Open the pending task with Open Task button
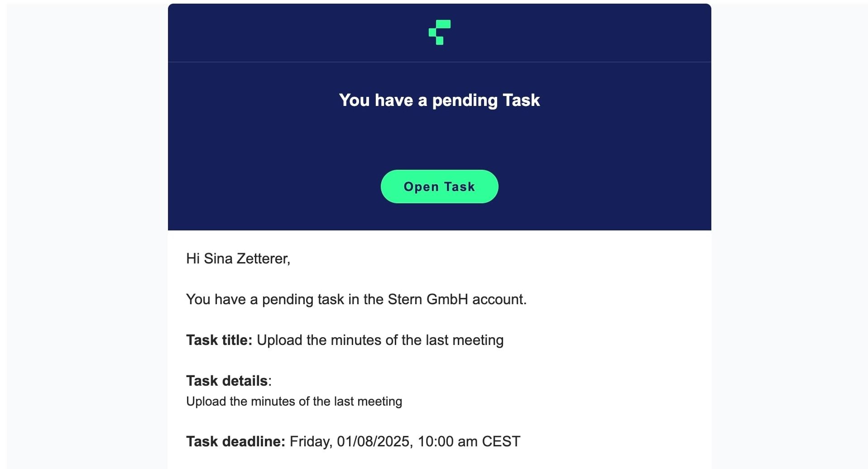Image resolution: width=868 pixels, height=469 pixels. (x=439, y=187)
